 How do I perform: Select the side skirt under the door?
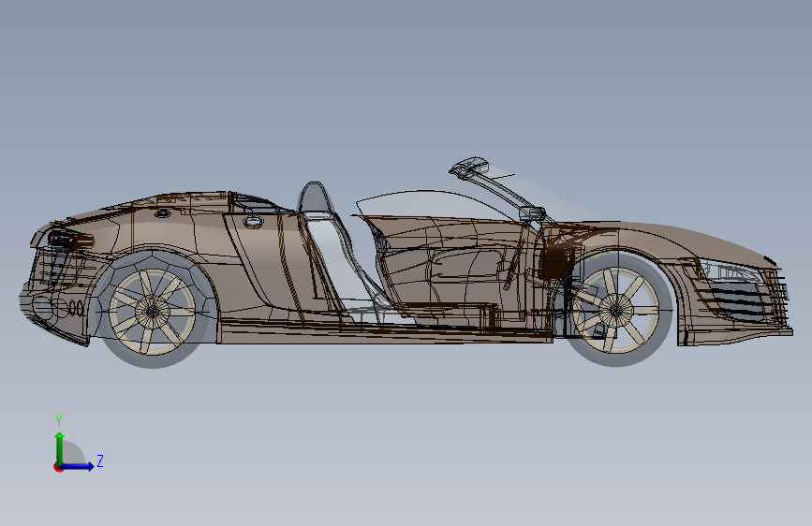coord(386,332)
